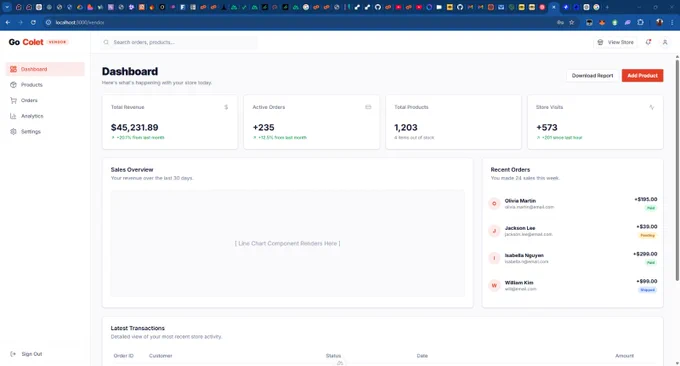Open the Extensions puzzle-piece menu
This screenshot has width=680, height=366.
click(x=641, y=22)
